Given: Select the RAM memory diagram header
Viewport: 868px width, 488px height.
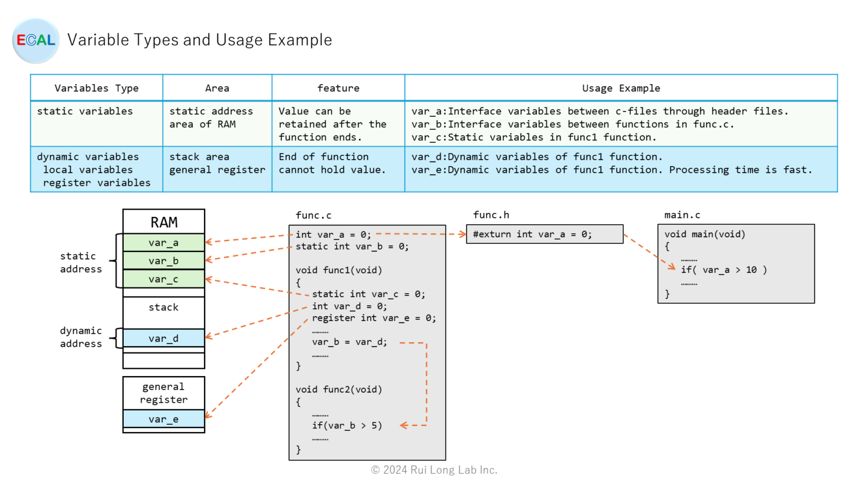Looking at the screenshot, I should tap(164, 221).
